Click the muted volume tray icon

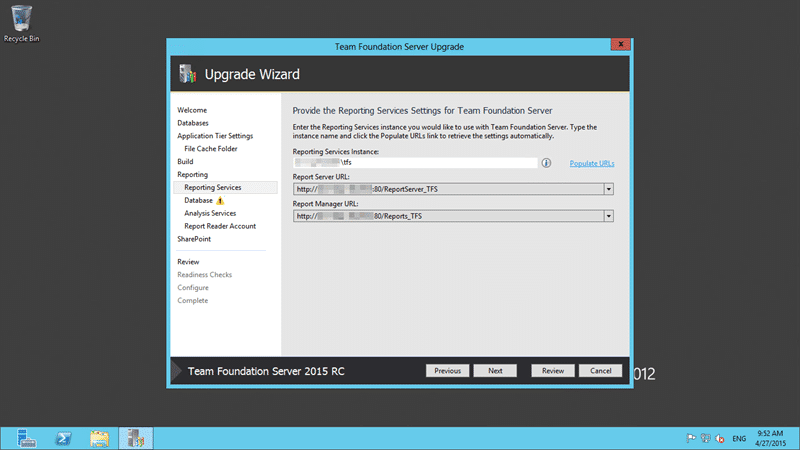(x=719, y=438)
